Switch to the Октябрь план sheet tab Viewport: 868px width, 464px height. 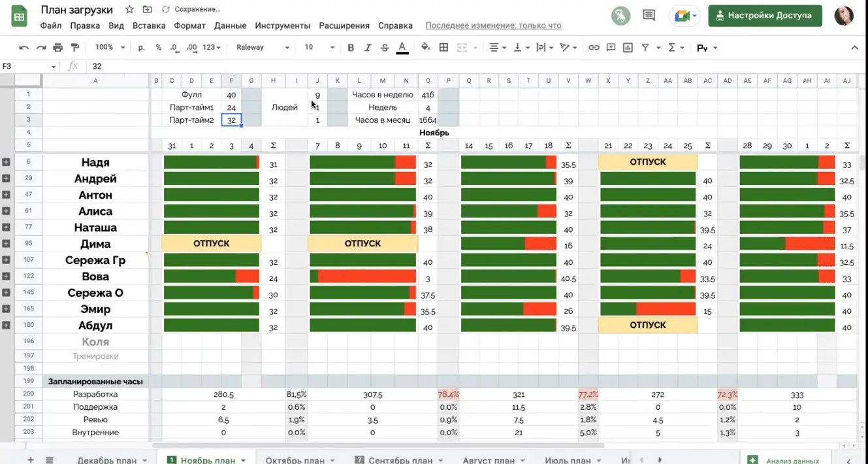(296, 460)
